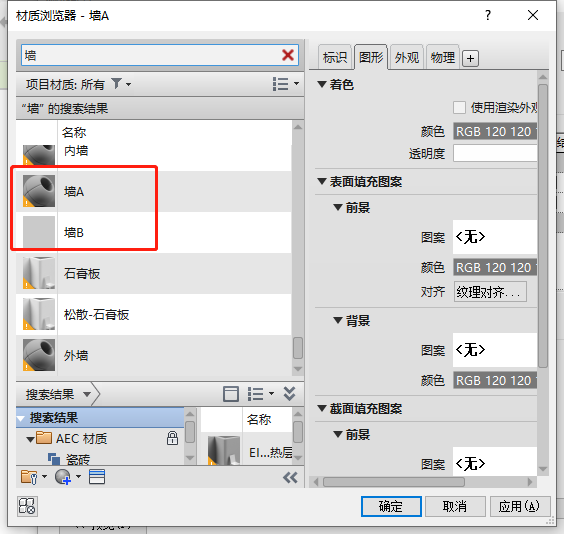Open the library folder management menu
The height and width of the screenshot is (534, 564).
click(33, 477)
